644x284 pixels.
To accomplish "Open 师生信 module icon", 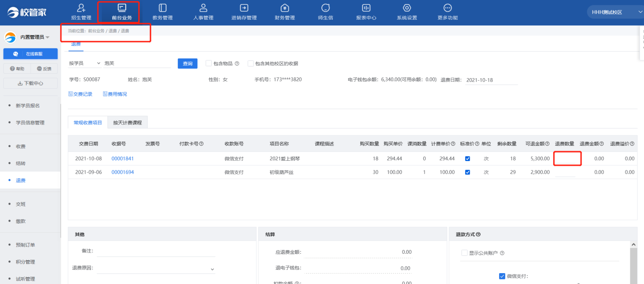I will pyautogui.click(x=325, y=8).
